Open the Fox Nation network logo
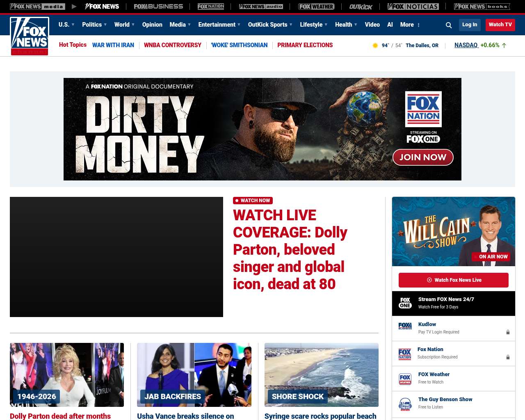 211,7
